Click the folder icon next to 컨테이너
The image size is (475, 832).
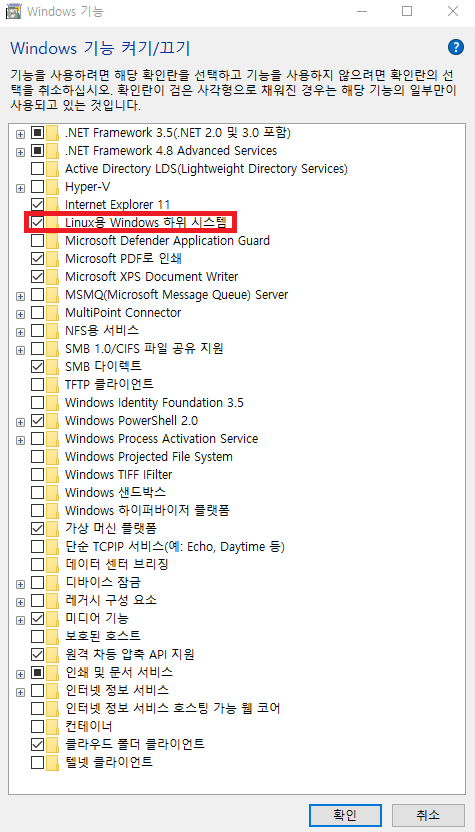52,726
